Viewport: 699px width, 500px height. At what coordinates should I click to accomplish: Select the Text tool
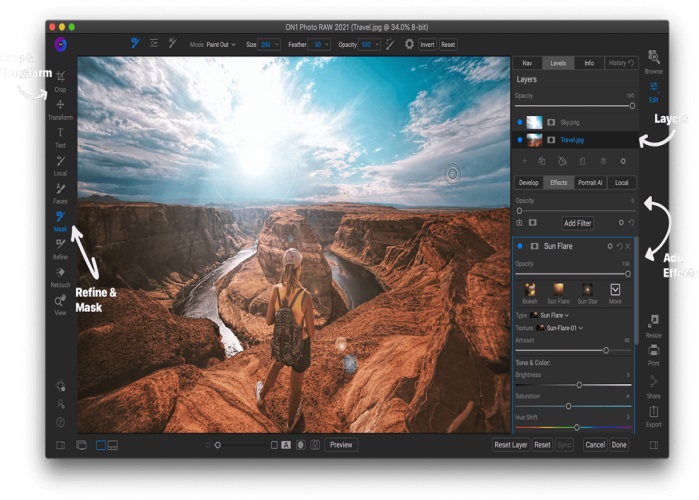pos(61,134)
